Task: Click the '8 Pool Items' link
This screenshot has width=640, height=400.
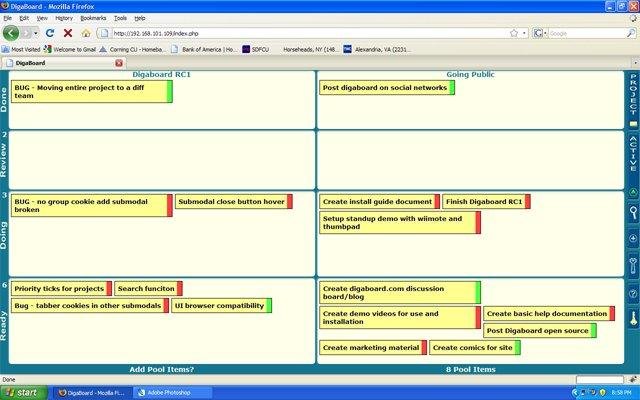Action: (471, 369)
